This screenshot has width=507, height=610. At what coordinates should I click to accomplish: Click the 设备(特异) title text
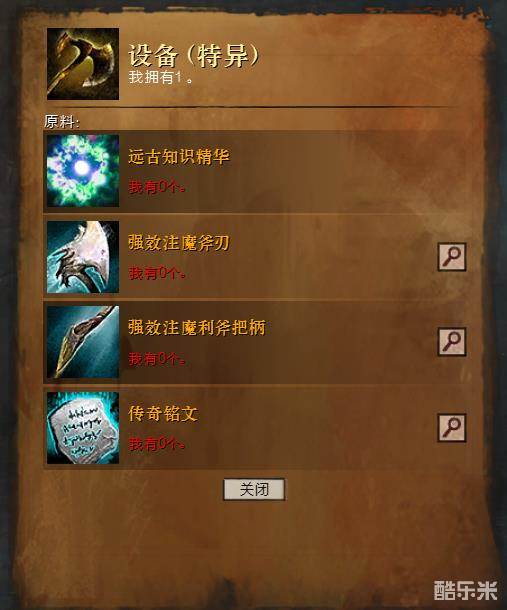point(193,55)
